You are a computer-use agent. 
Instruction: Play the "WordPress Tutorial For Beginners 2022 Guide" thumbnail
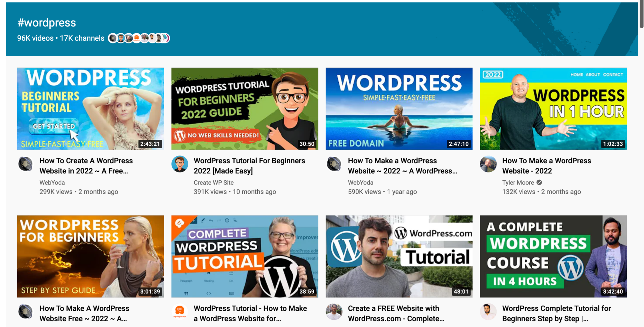pos(245,109)
